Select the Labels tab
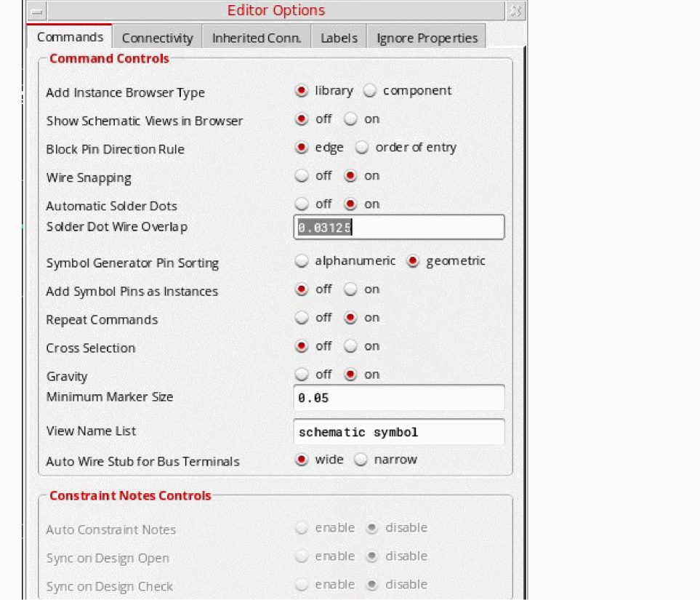The height and width of the screenshot is (600, 700). 339,38
